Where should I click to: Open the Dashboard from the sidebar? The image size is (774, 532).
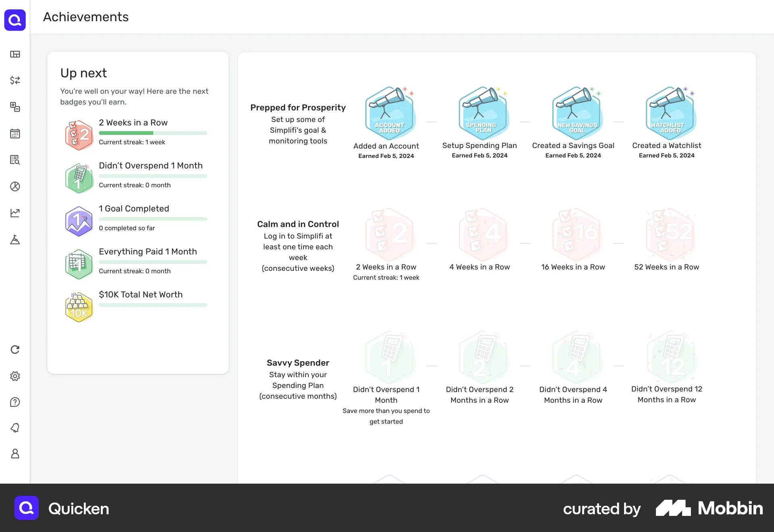15,54
